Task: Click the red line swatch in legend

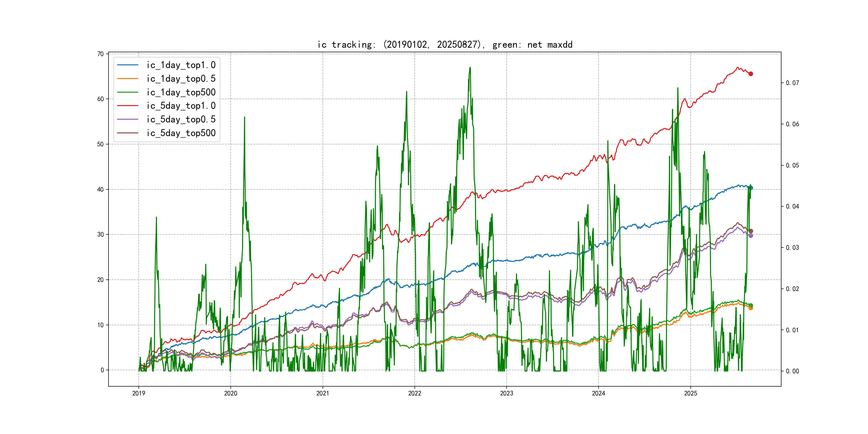Action: click(x=128, y=106)
